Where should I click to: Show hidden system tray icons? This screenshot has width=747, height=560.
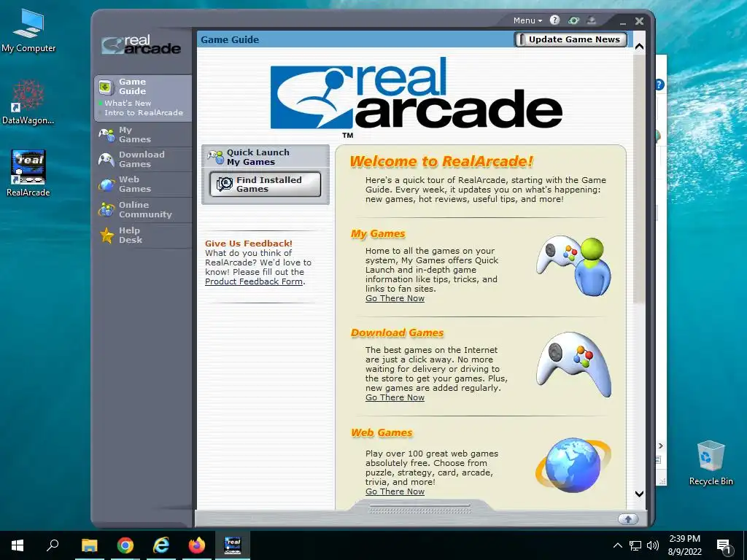click(x=617, y=545)
